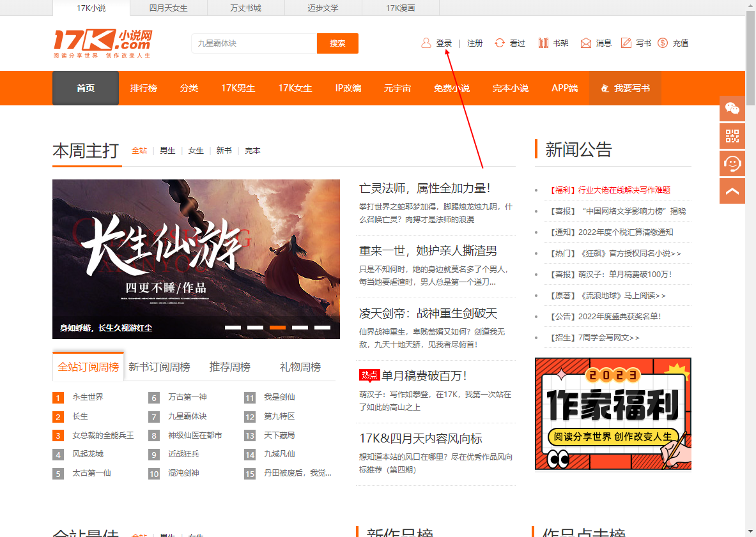Open IP改编 in the navigation bar
The height and width of the screenshot is (537, 756).
(x=348, y=88)
